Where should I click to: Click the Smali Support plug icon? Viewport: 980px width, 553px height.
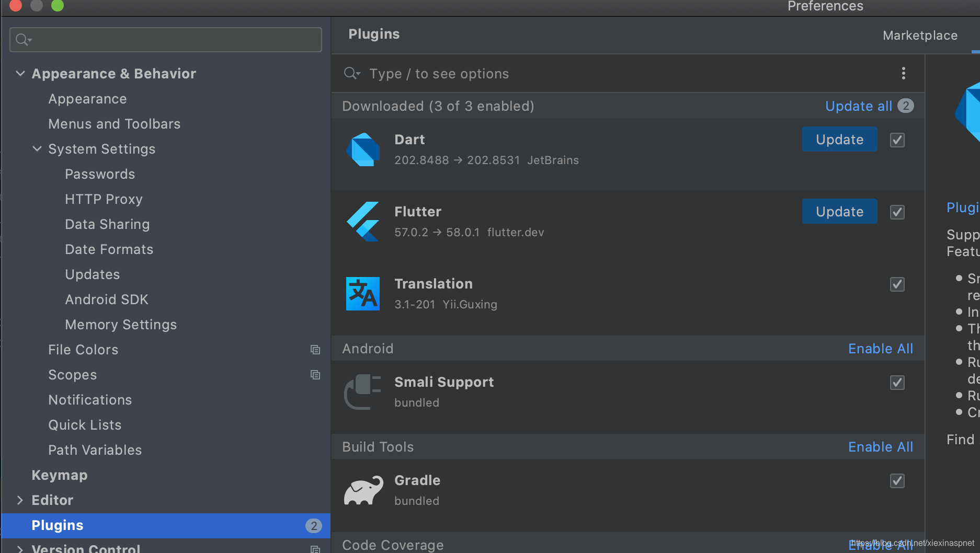point(363,392)
